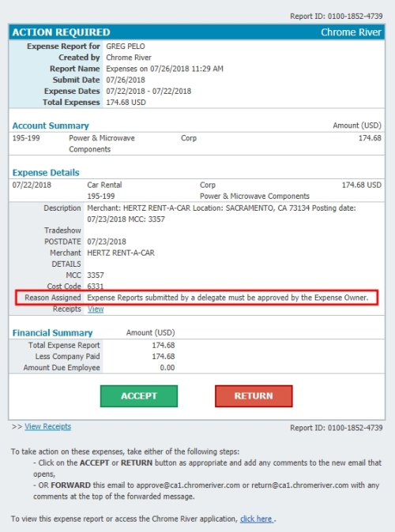395x532 pixels.
Task: Select the Account Summary section heading
Action: [51, 126]
